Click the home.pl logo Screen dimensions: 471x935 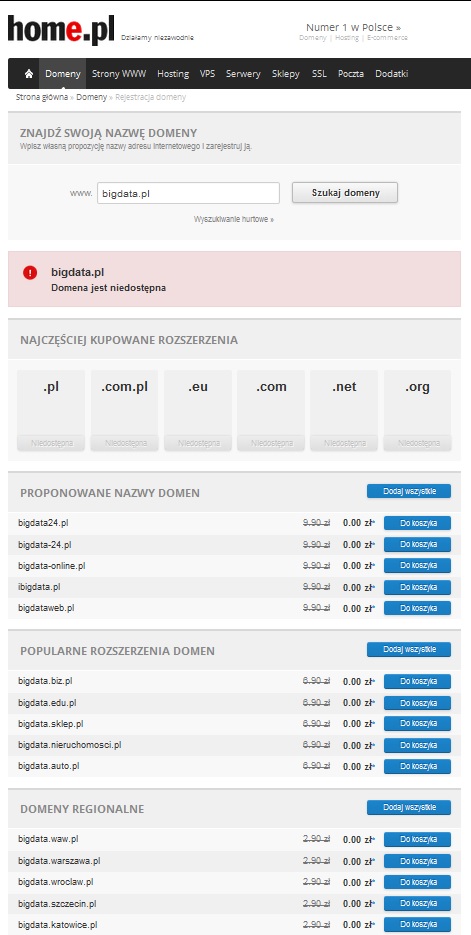click(61, 30)
